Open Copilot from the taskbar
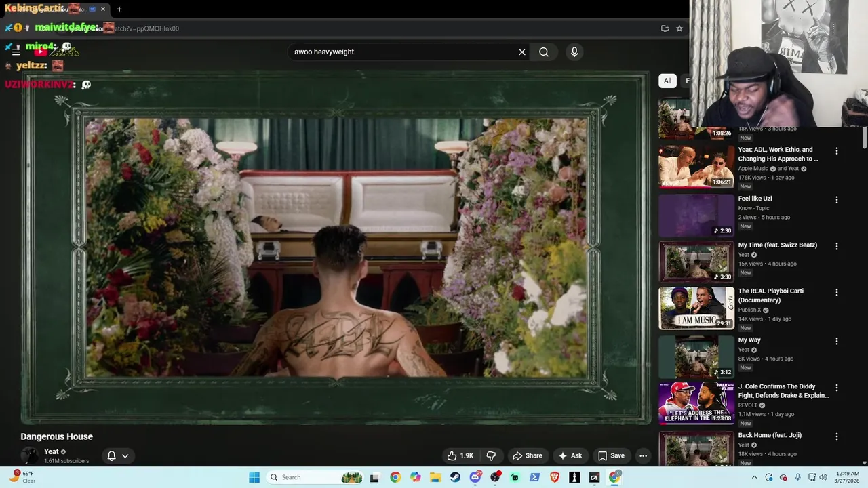Viewport: 868px width, 488px height. [x=415, y=477]
